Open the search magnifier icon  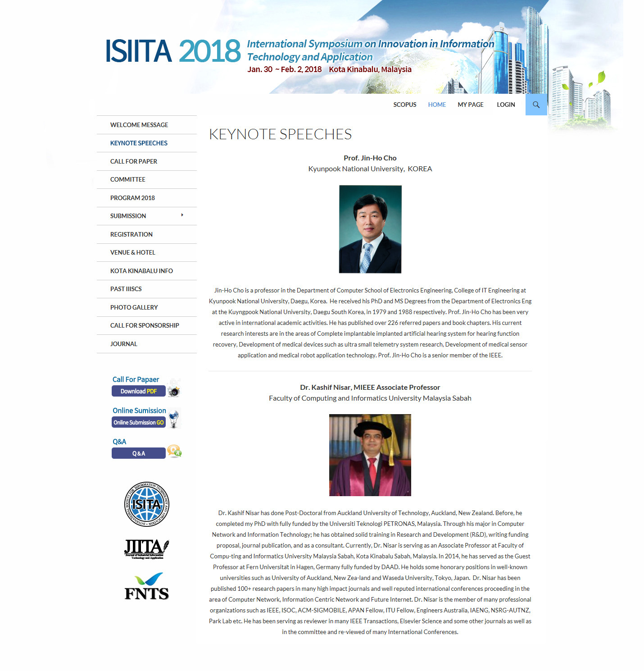[536, 105]
